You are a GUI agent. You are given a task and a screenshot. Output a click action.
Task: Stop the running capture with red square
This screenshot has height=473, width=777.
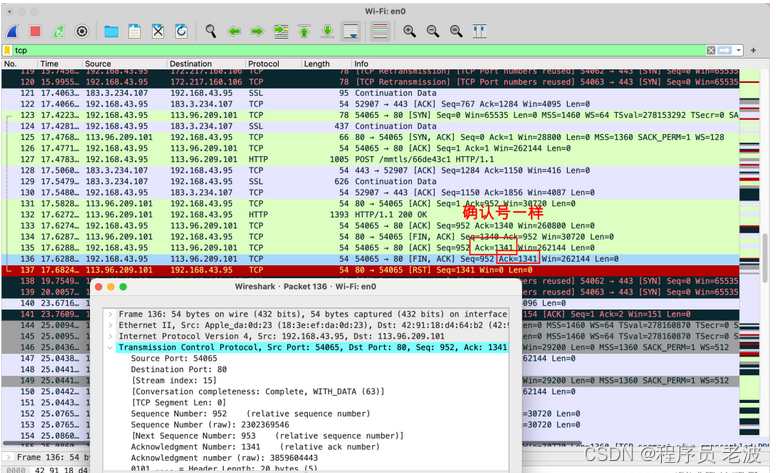tap(35, 32)
